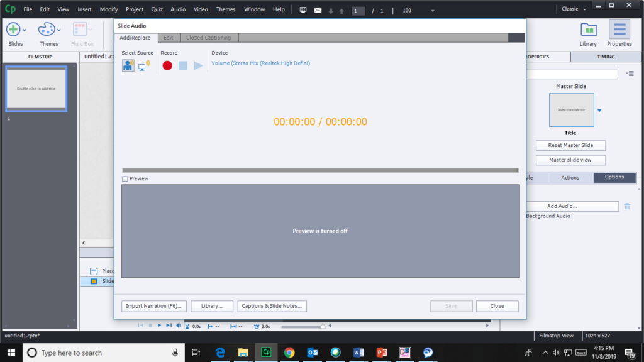Open the Themes menu
This screenshot has height=362, width=644.
(x=226, y=9)
